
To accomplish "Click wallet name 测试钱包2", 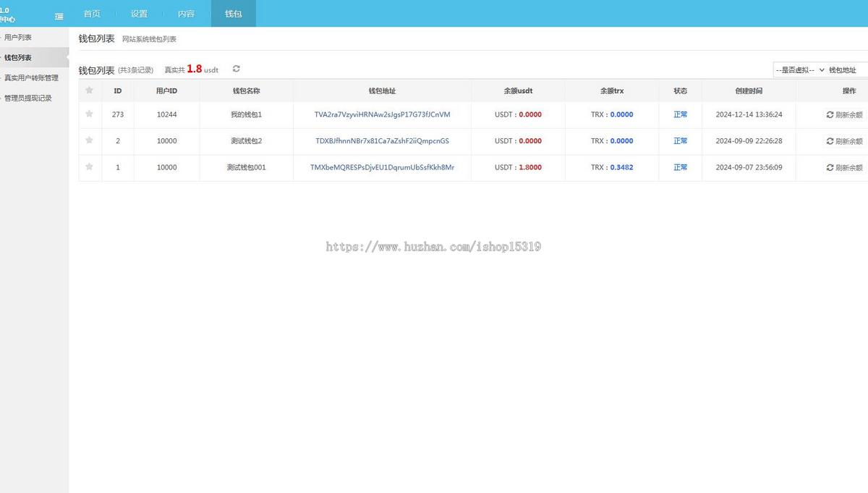I will click(246, 141).
